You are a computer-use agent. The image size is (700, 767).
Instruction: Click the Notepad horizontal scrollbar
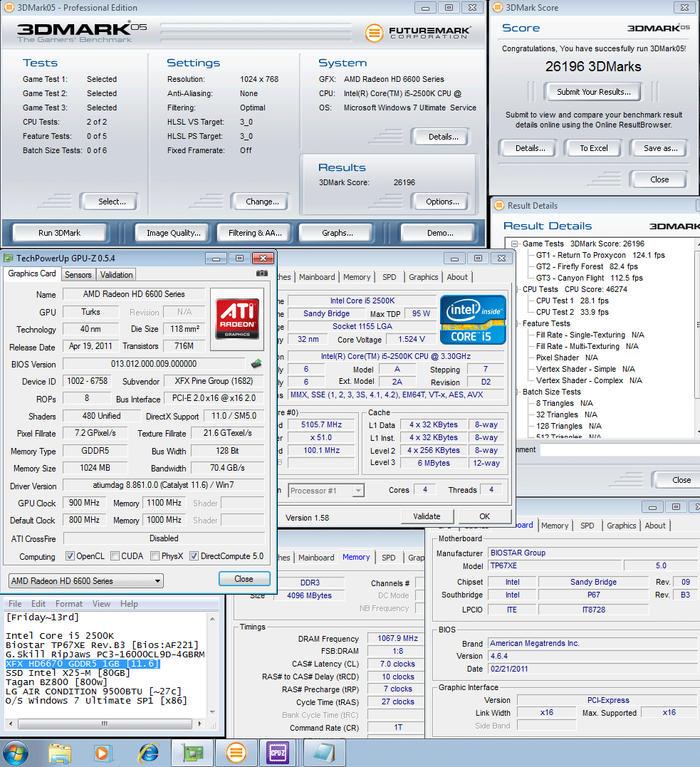pyautogui.click(x=104, y=724)
